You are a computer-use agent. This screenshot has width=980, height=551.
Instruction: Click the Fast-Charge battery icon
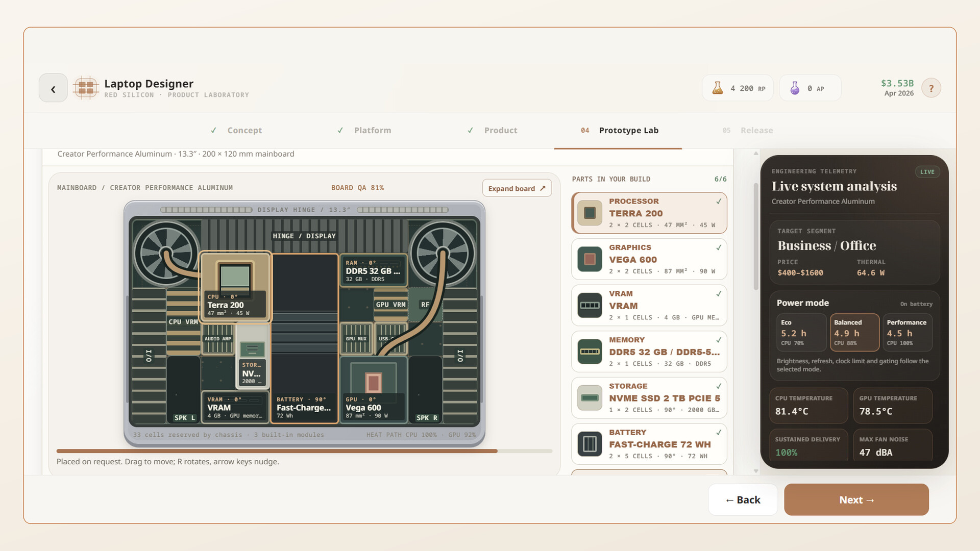(590, 444)
